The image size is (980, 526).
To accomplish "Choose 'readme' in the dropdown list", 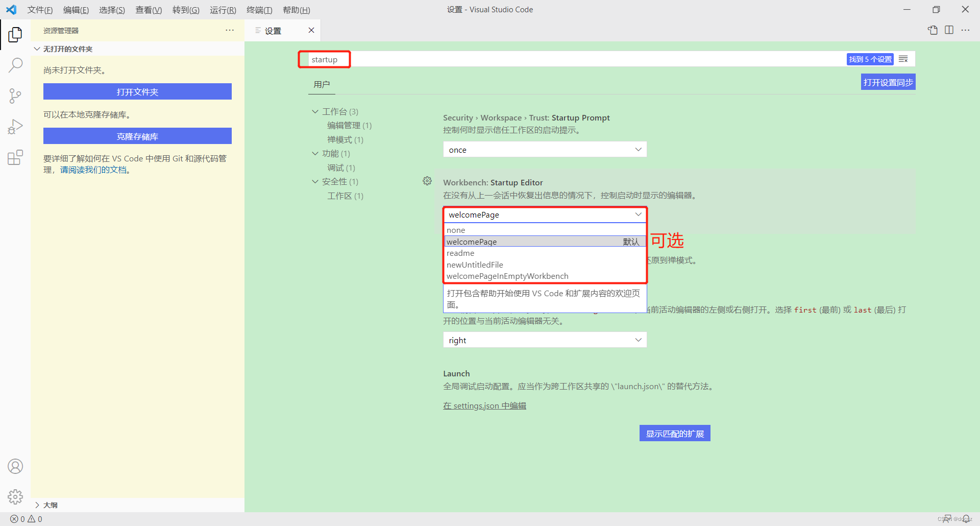I will (545, 253).
